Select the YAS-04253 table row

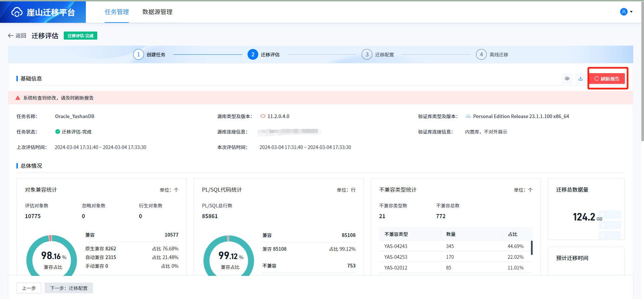tap(454, 257)
